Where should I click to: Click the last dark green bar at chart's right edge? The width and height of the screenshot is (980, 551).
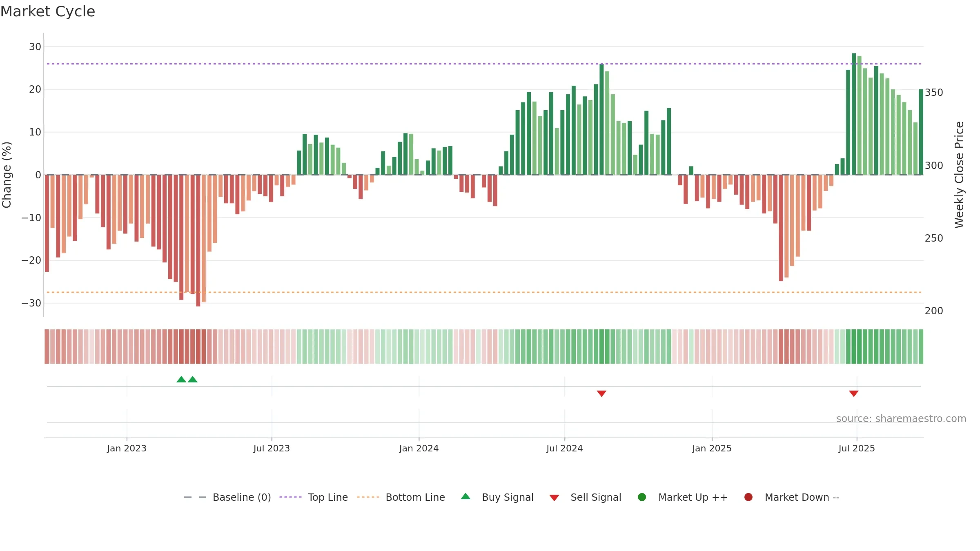click(x=921, y=132)
